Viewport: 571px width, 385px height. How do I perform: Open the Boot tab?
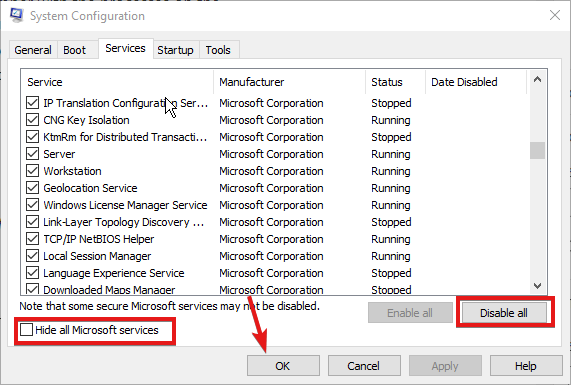(75, 50)
